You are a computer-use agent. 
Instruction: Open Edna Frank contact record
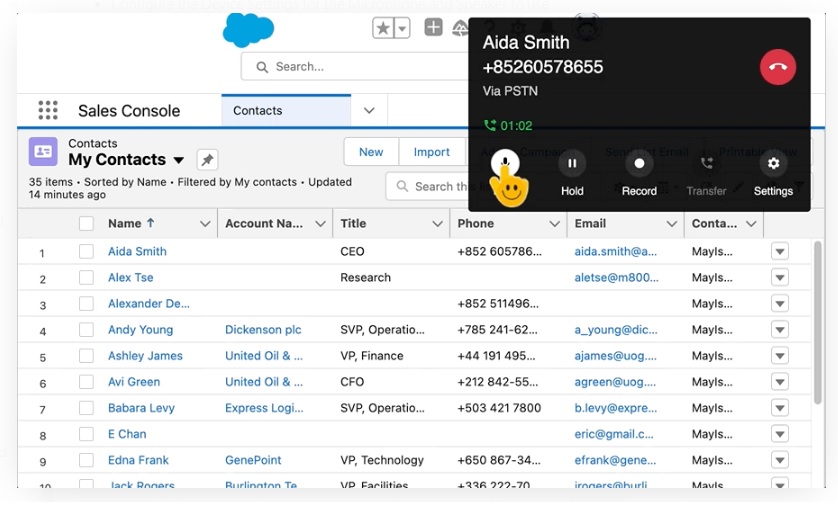coord(138,460)
